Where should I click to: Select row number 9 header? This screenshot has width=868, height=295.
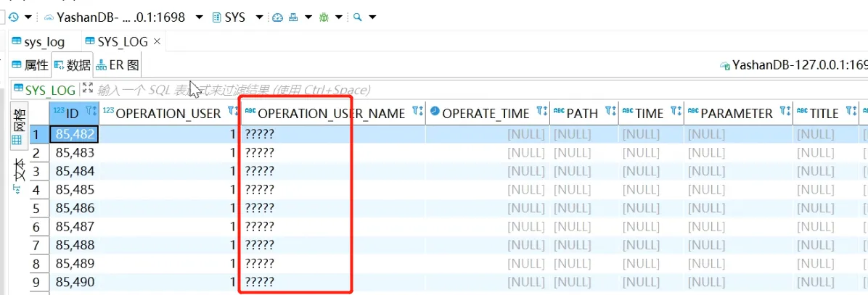point(38,282)
